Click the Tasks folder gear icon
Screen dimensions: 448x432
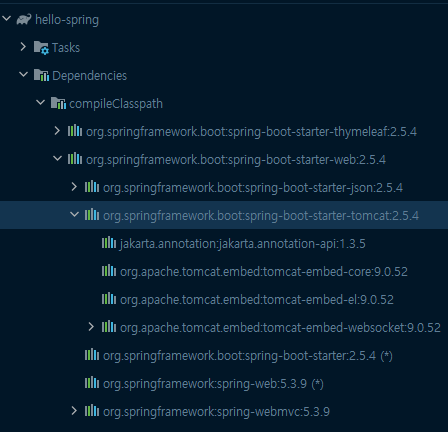click(41, 48)
